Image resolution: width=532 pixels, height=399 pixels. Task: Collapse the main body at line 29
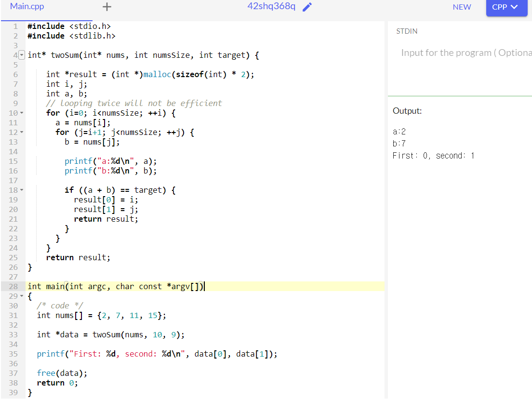coord(22,296)
